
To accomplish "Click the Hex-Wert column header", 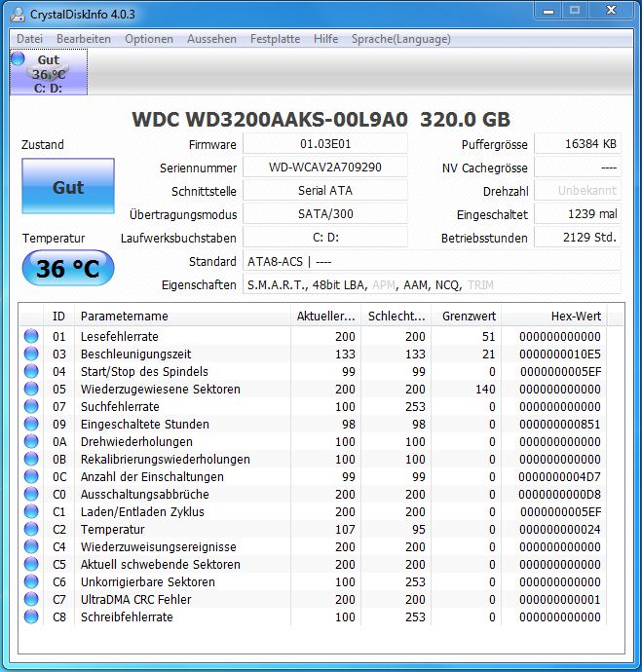I will (x=554, y=317).
